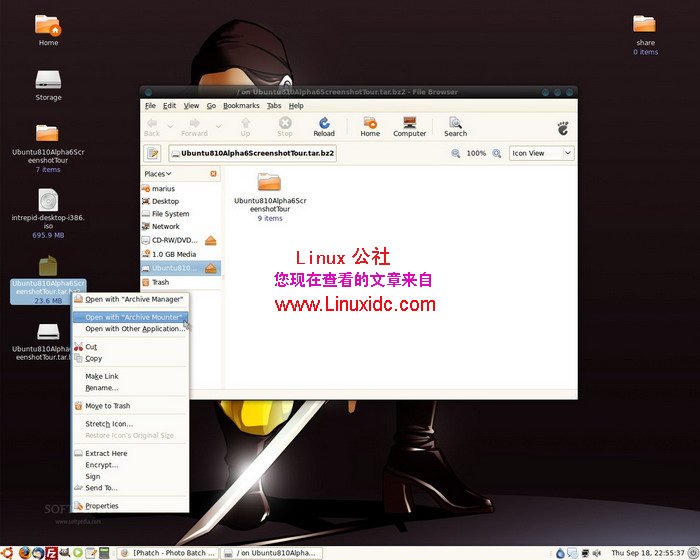Viewport: 700px width, 560px height.
Task: Open the View menu
Action: click(x=191, y=106)
